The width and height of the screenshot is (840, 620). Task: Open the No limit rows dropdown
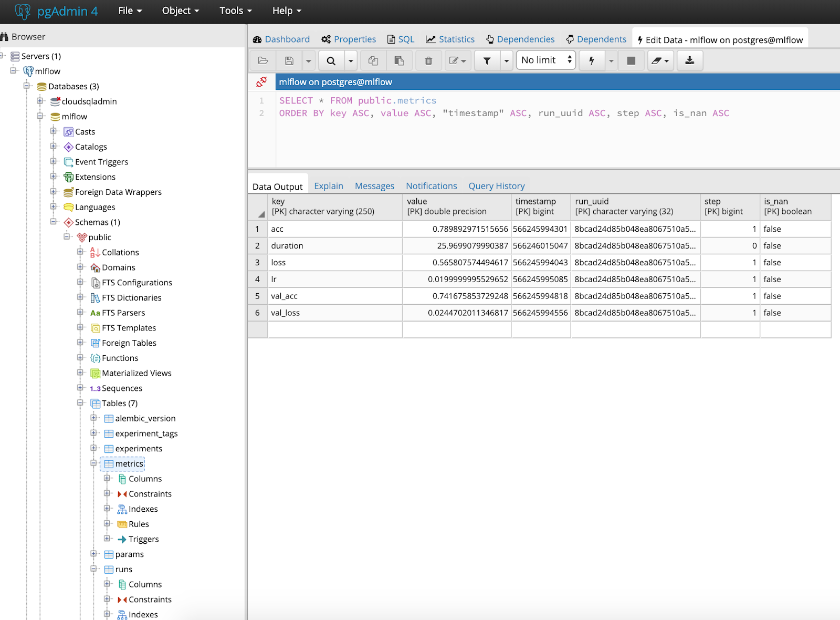(546, 60)
